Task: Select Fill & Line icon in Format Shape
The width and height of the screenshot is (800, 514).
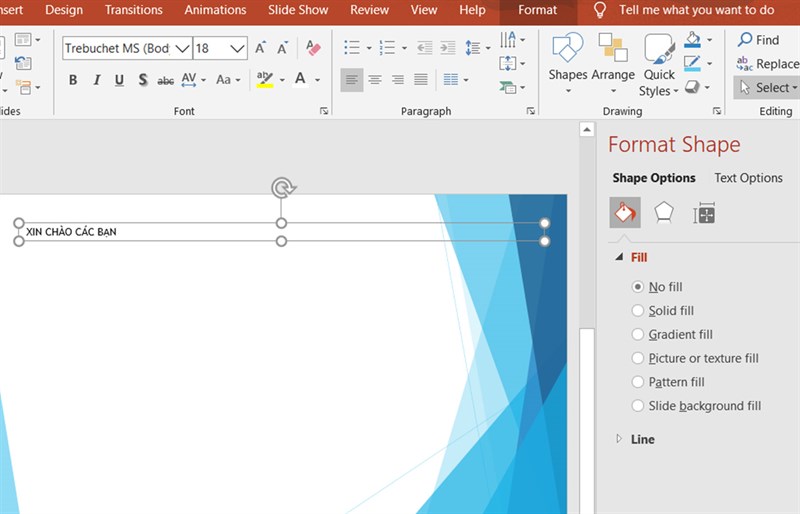Action: click(x=625, y=213)
